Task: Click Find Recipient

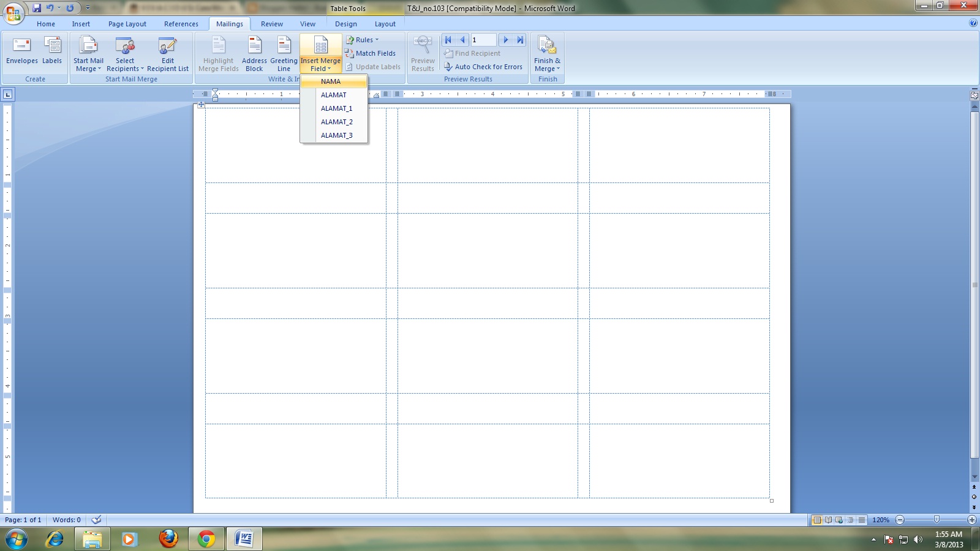Action: point(472,53)
